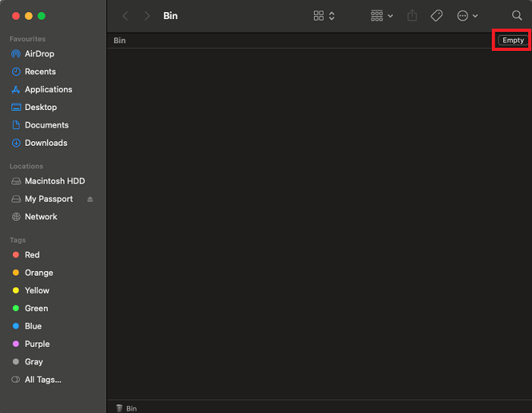The height and width of the screenshot is (413, 532).
Task: Click the Empty button to clear Bin
Action: (512, 40)
